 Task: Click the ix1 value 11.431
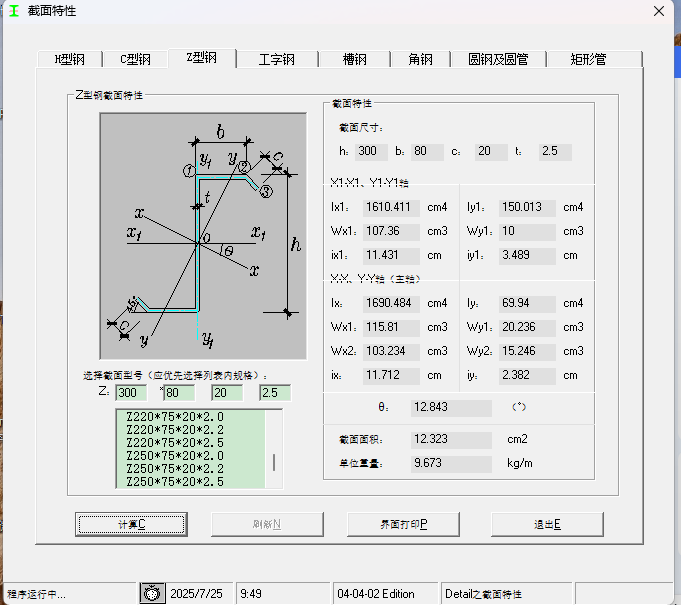391,255
